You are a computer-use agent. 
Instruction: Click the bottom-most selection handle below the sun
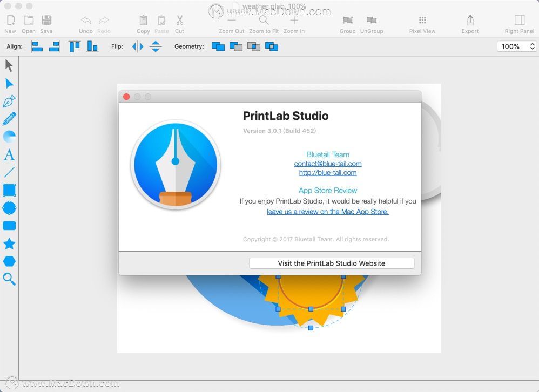(x=311, y=328)
